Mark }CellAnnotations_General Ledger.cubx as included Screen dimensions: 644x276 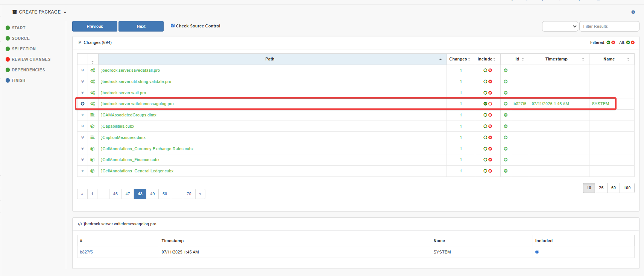pyautogui.click(x=485, y=171)
